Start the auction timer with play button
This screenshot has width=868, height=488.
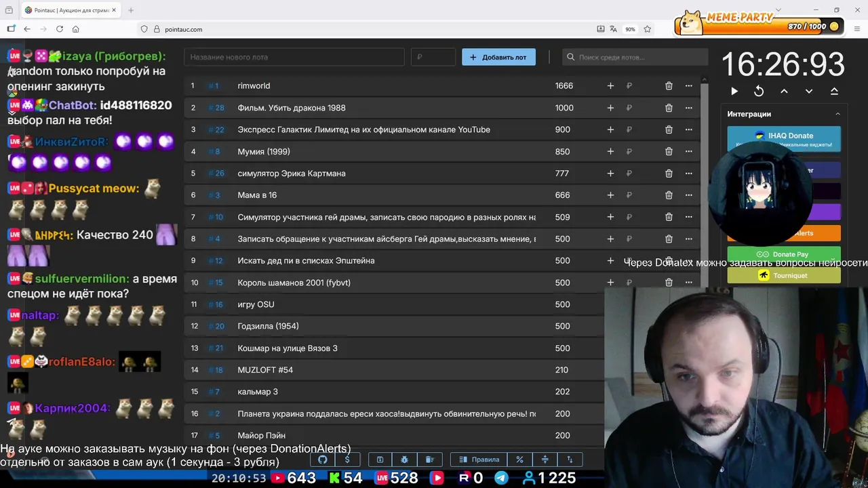click(734, 91)
